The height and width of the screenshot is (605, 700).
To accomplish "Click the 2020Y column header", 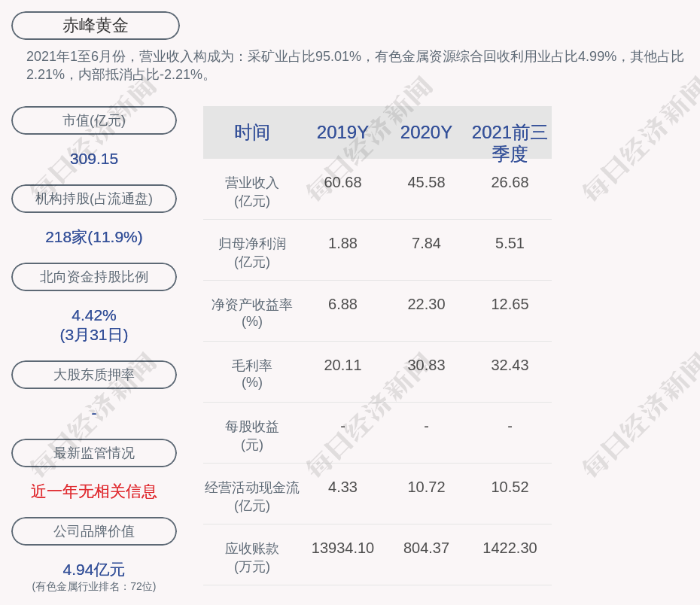I will tap(426, 132).
